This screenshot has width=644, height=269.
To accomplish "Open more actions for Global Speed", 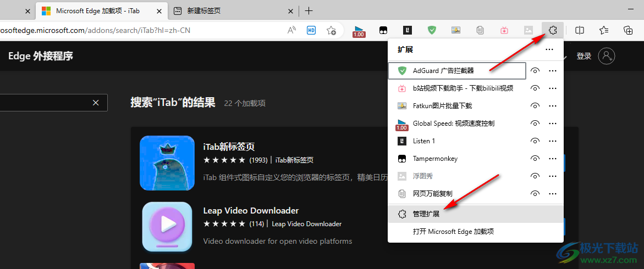I will pos(553,124).
